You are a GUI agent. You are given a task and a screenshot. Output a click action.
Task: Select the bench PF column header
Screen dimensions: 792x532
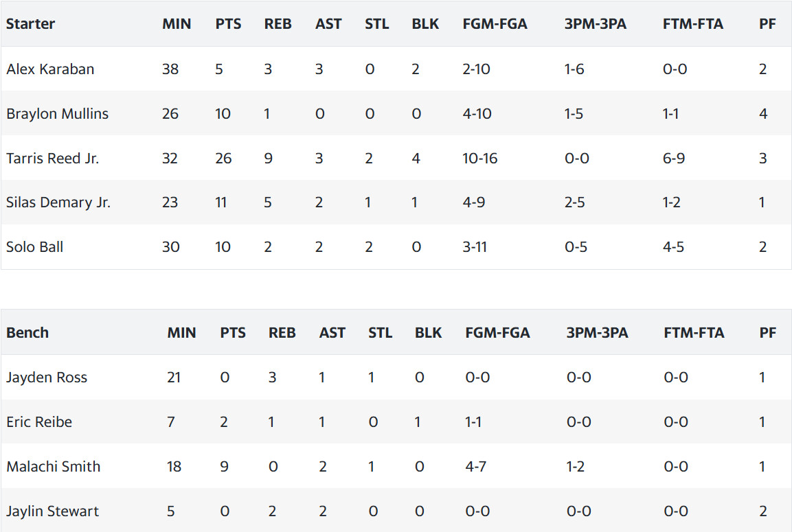[x=768, y=333]
